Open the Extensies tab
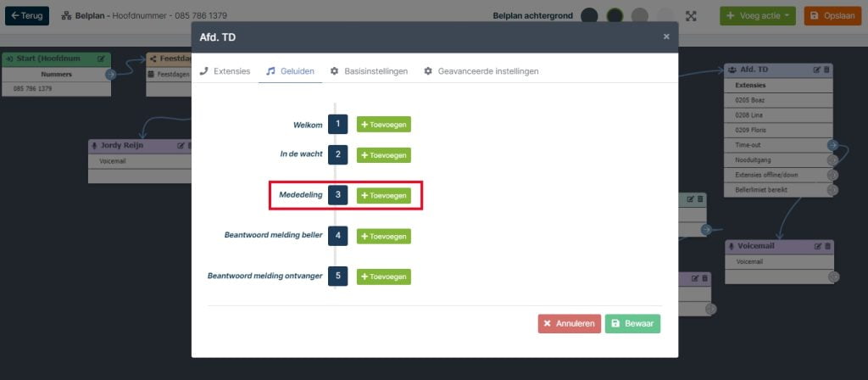 225,71
